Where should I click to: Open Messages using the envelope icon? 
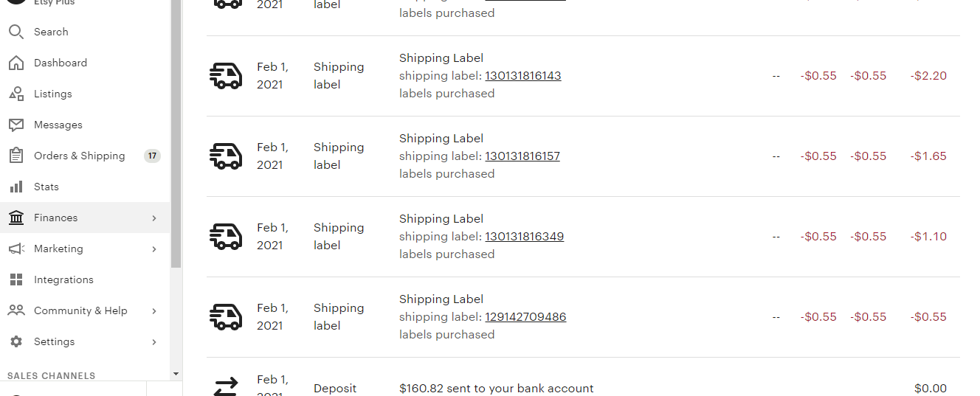16,125
